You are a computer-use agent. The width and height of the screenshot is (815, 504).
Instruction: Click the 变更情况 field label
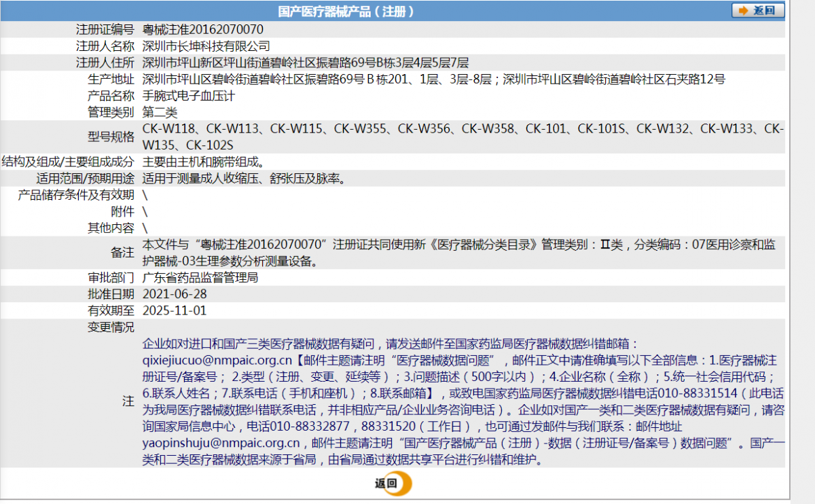tap(111, 327)
